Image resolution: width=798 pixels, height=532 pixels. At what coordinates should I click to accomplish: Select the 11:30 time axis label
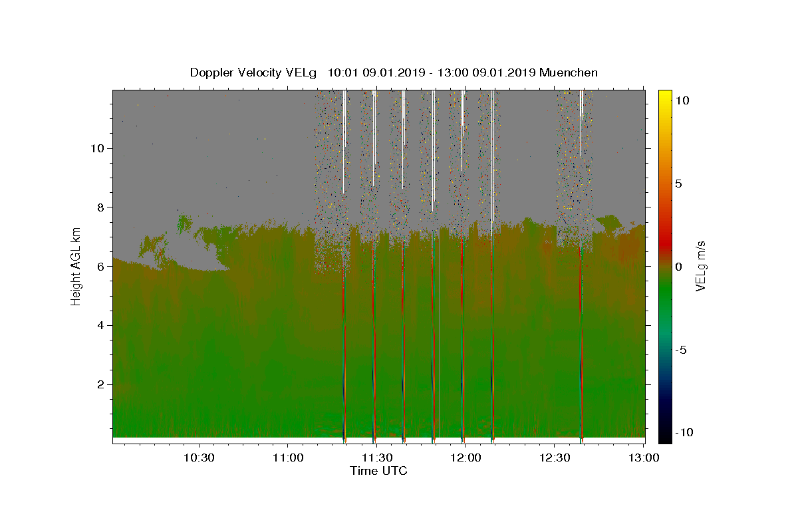[x=376, y=458]
